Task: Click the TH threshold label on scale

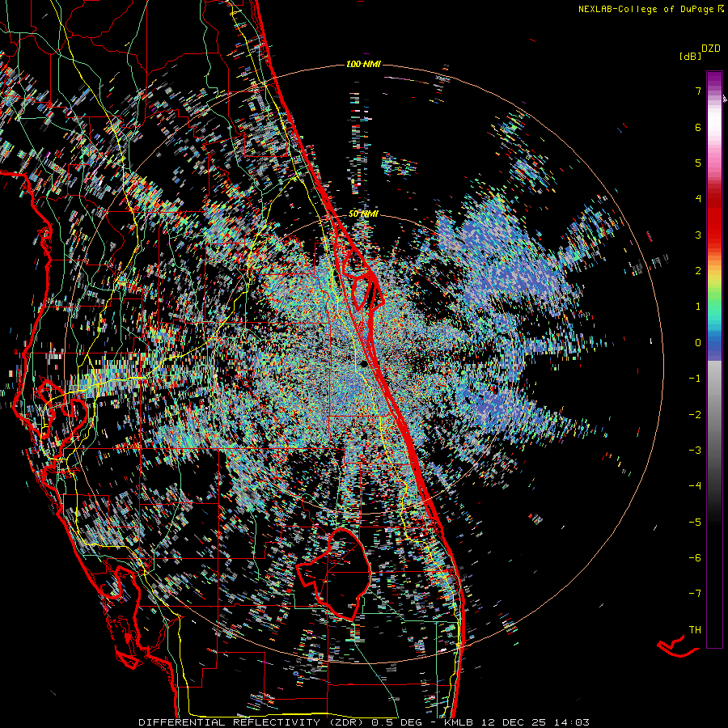Action: point(695,630)
